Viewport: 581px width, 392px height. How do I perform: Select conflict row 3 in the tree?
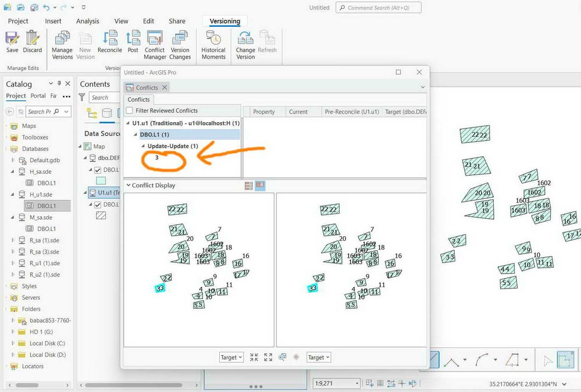click(157, 158)
